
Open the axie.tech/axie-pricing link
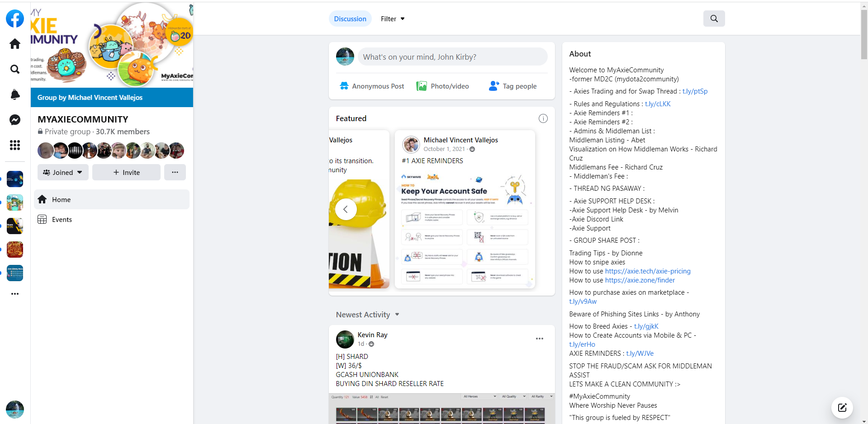(x=648, y=271)
